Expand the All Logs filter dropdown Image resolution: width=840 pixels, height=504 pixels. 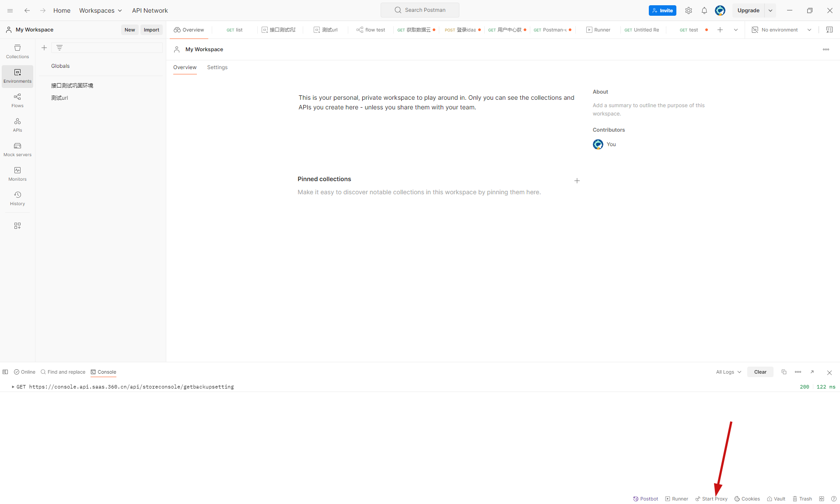[x=728, y=372]
